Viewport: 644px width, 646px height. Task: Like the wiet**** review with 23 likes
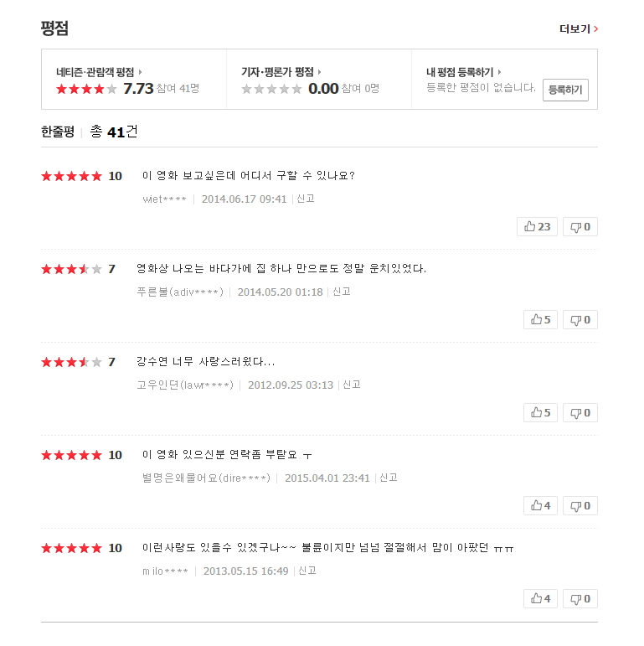539,227
